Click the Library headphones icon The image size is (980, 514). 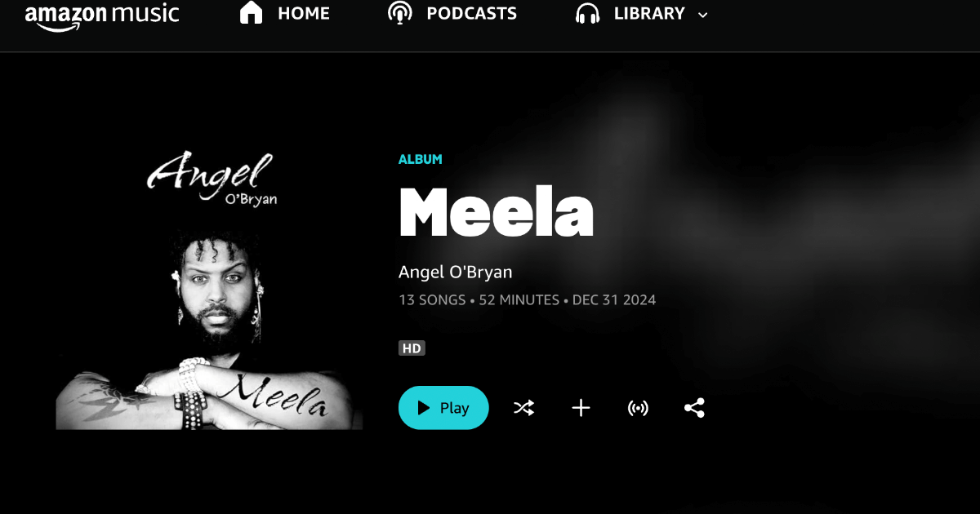[587, 14]
